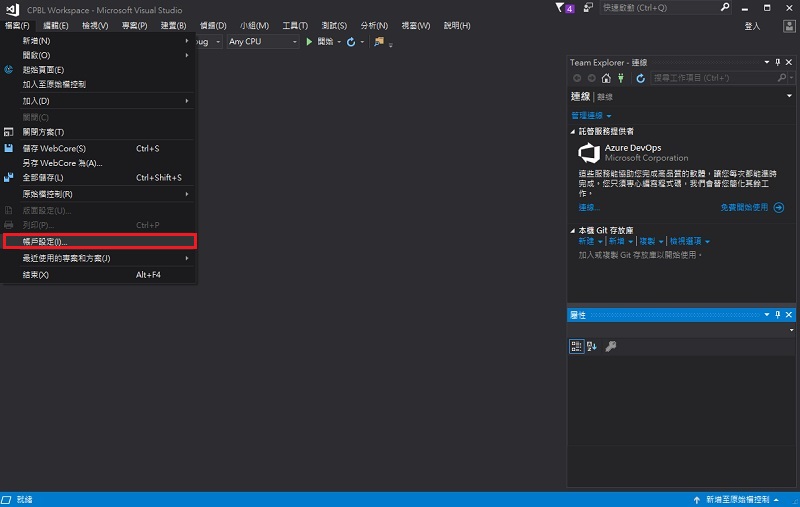Viewport: 800px width, 507px height.
Task: Click the green Start debugging arrow
Action: coord(309,42)
